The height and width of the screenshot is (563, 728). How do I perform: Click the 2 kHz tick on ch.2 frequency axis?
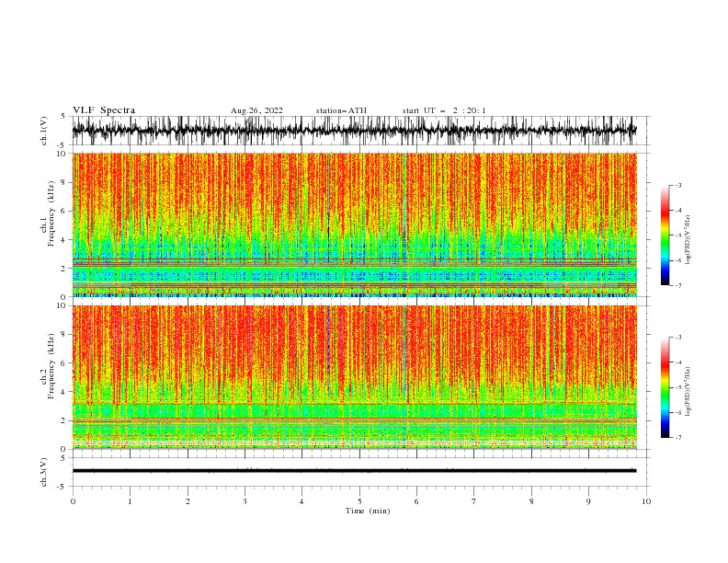(x=63, y=420)
